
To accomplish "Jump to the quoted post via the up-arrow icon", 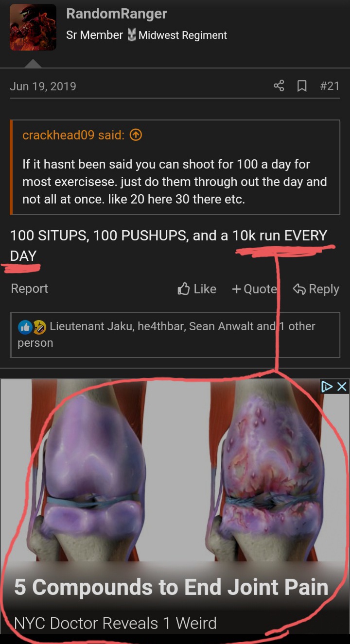I will pos(136,136).
